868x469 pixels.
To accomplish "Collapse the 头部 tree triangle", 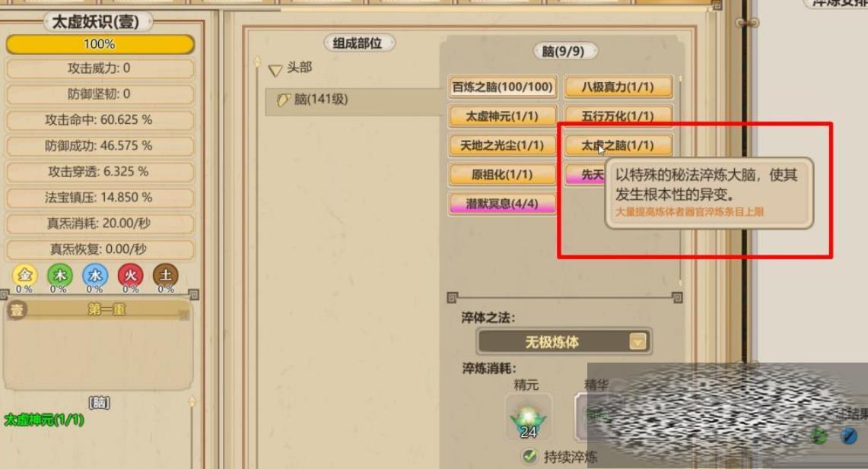I will point(275,70).
